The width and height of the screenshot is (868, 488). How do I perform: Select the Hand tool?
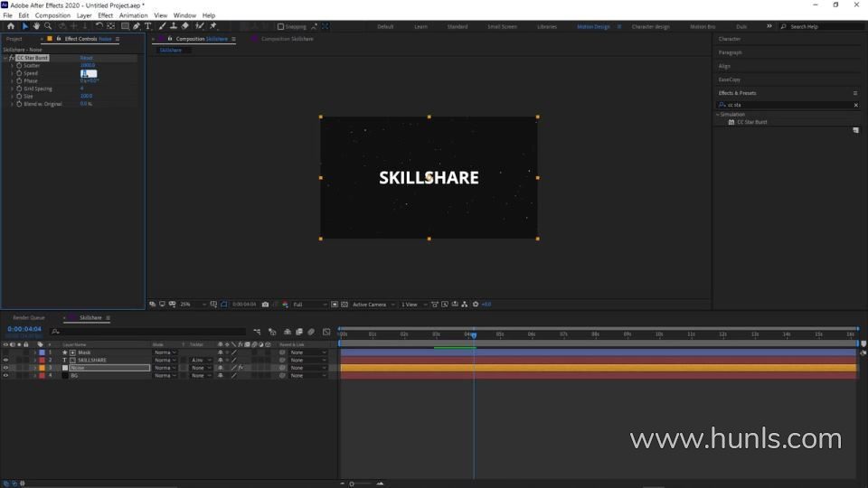(x=36, y=26)
